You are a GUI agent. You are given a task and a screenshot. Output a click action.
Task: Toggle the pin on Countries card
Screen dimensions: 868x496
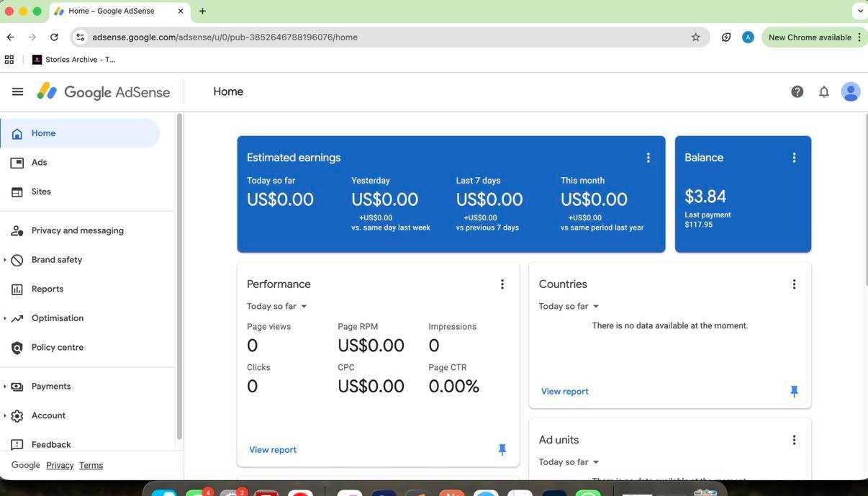point(794,392)
